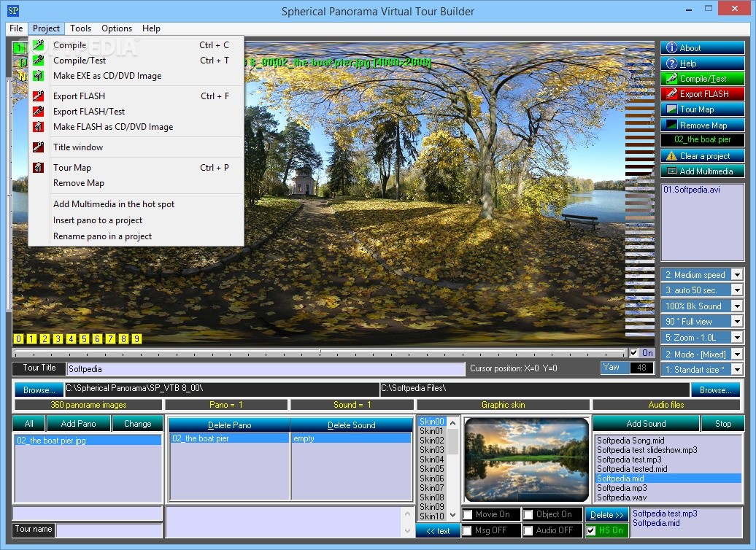This screenshot has width=756, height=550.
Task: Click the Compile/Test menu icon
Action: coord(38,61)
